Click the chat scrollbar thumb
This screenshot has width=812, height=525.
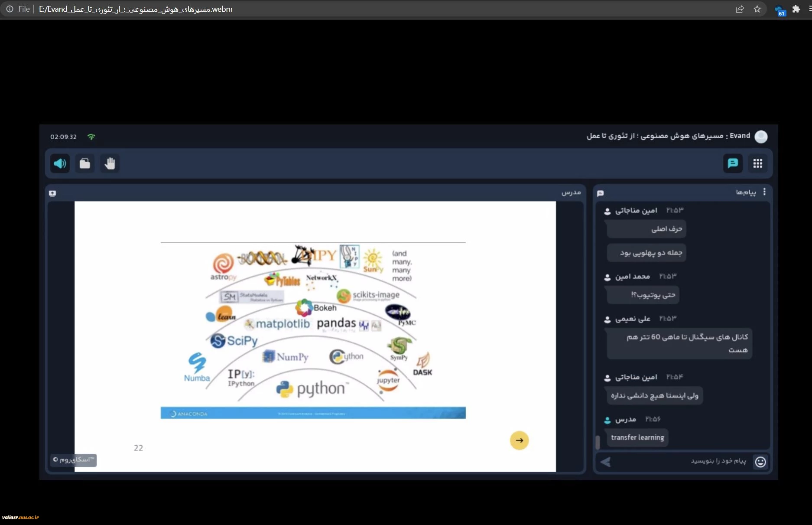598,442
